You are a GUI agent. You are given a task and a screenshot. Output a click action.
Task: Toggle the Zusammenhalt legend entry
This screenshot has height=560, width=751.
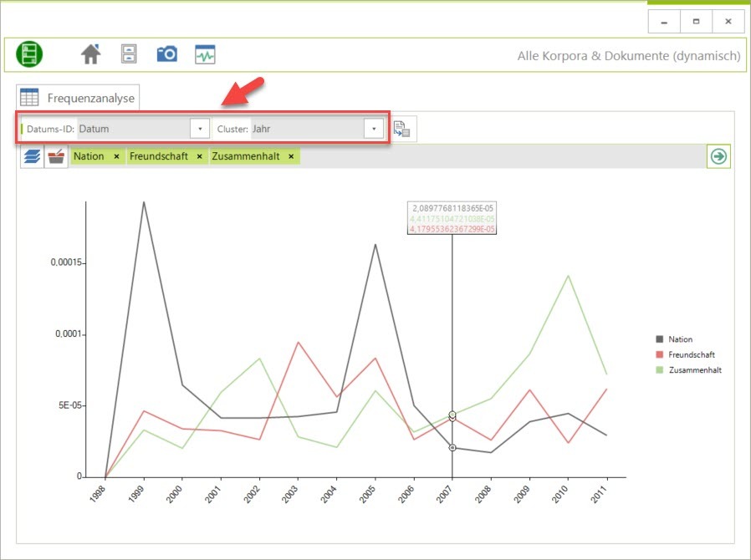(694, 369)
